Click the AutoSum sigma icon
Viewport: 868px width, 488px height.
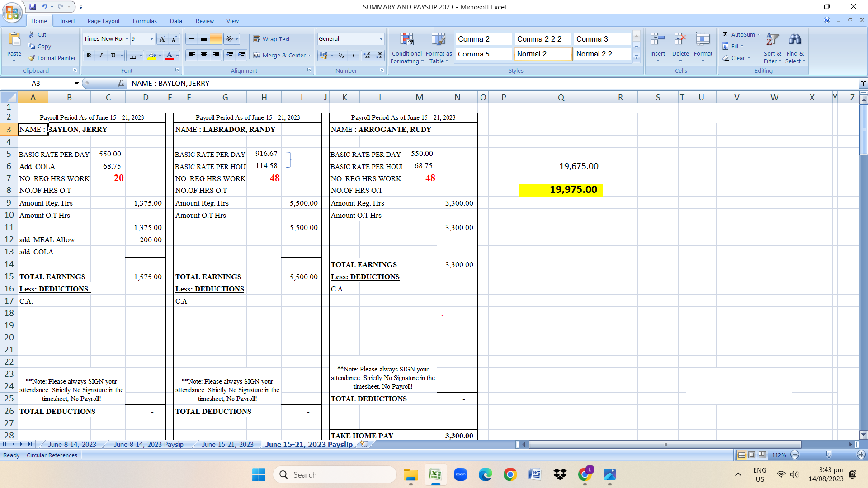point(725,34)
